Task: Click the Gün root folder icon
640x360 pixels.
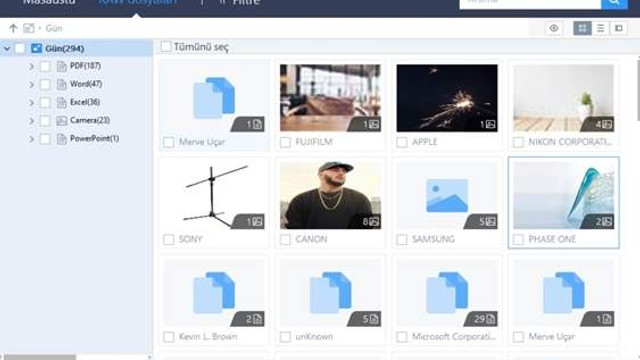Action: [x=36, y=48]
